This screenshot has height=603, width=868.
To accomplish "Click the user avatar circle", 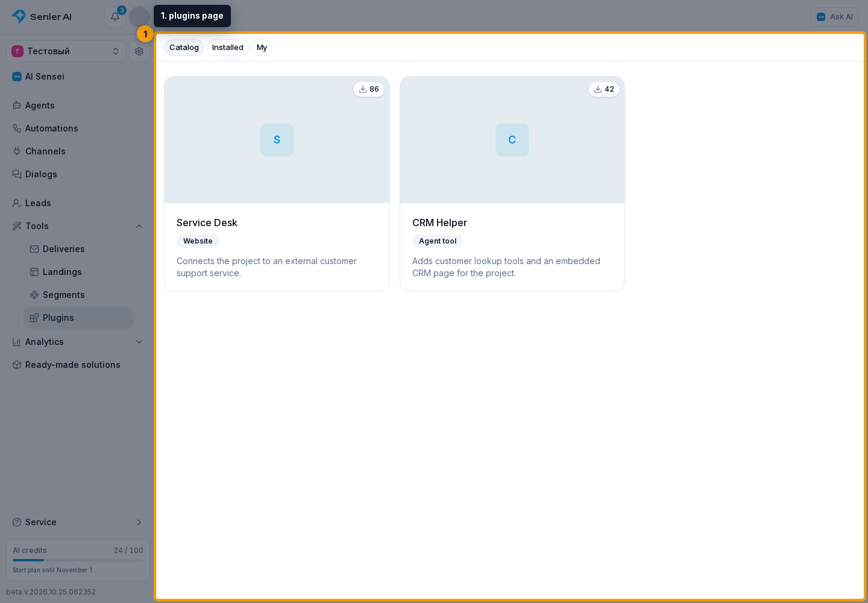I will (139, 17).
